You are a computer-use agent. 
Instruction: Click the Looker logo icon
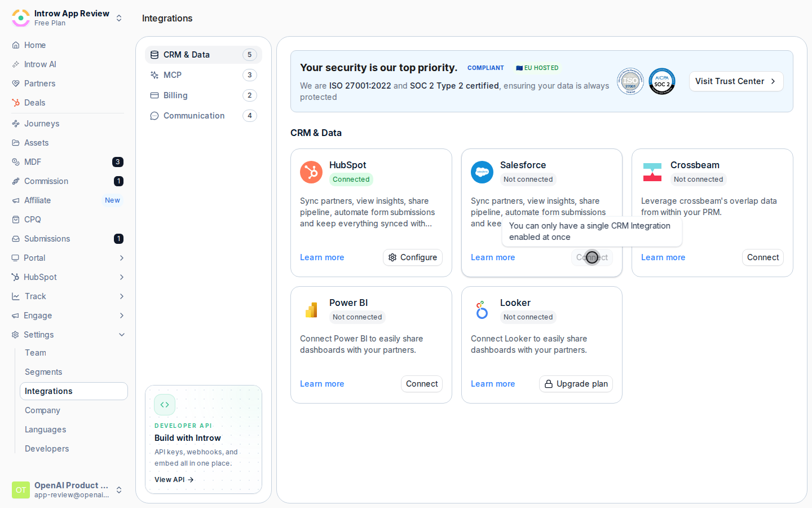(x=482, y=310)
